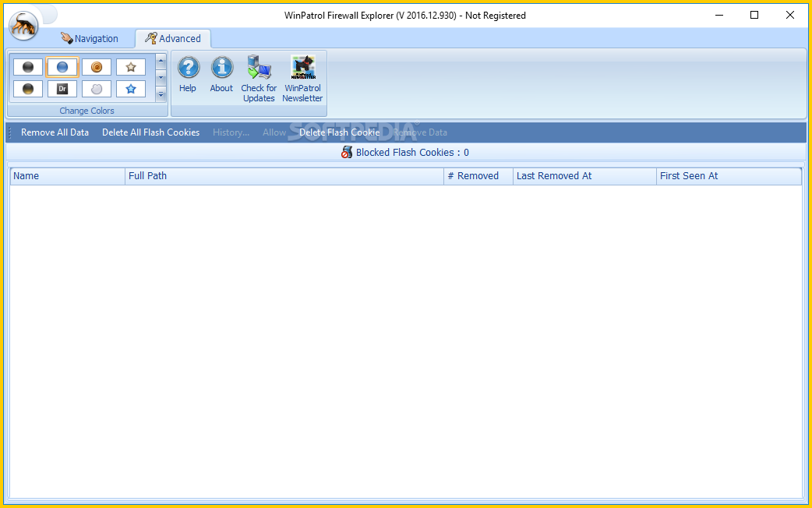Screen dimensions: 812x508
Task: Click Delete Flash Cookie
Action: (x=340, y=132)
